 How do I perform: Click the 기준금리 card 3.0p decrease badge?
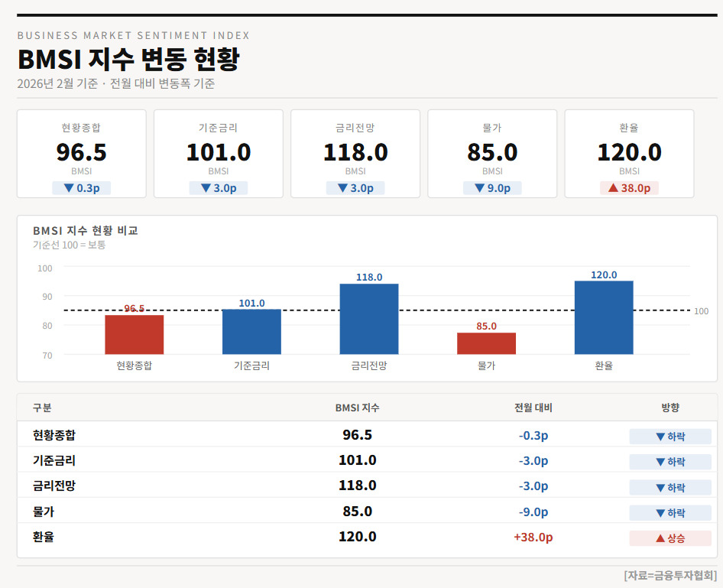coord(218,188)
